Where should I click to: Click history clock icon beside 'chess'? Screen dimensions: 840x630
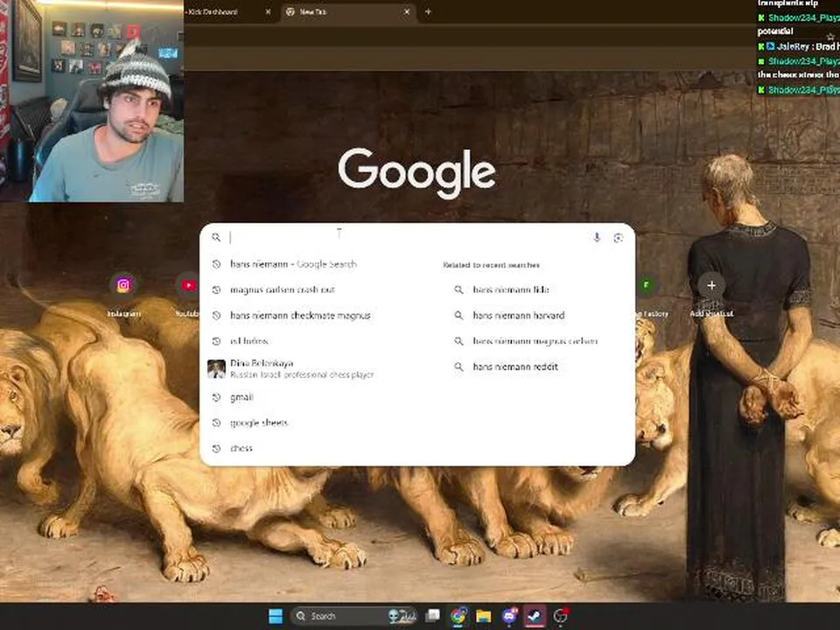216,448
